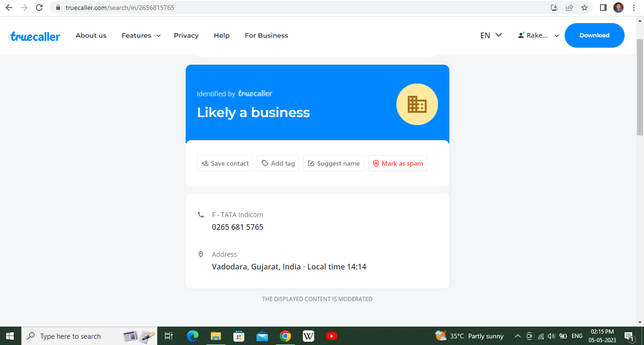Open the Wikipedia app on the taskbar

pyautogui.click(x=308, y=336)
